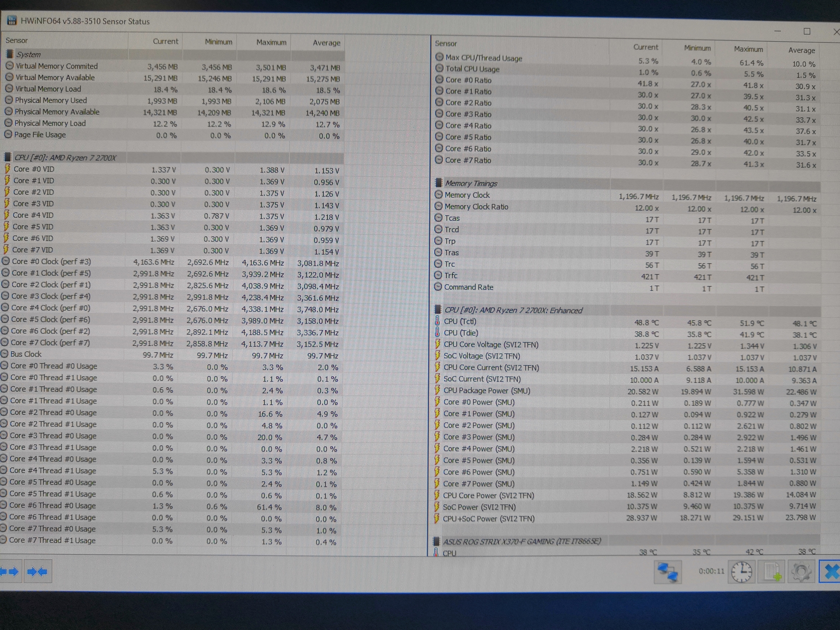Reset min/max values with the clock icon
This screenshot has width=840, height=630.
point(741,572)
